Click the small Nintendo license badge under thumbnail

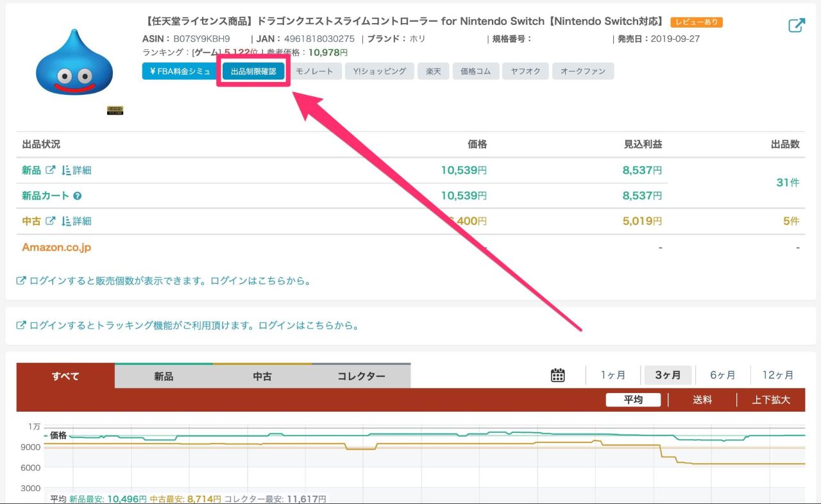[x=115, y=110]
